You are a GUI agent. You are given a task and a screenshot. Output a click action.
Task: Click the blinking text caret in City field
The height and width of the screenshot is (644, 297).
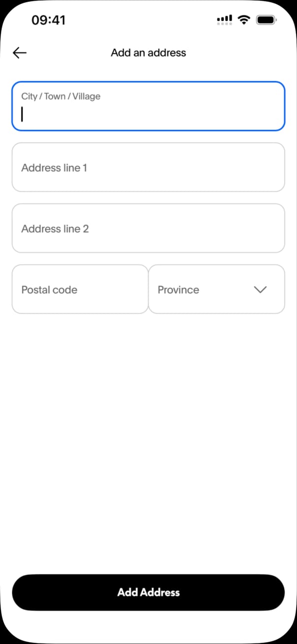point(22,115)
